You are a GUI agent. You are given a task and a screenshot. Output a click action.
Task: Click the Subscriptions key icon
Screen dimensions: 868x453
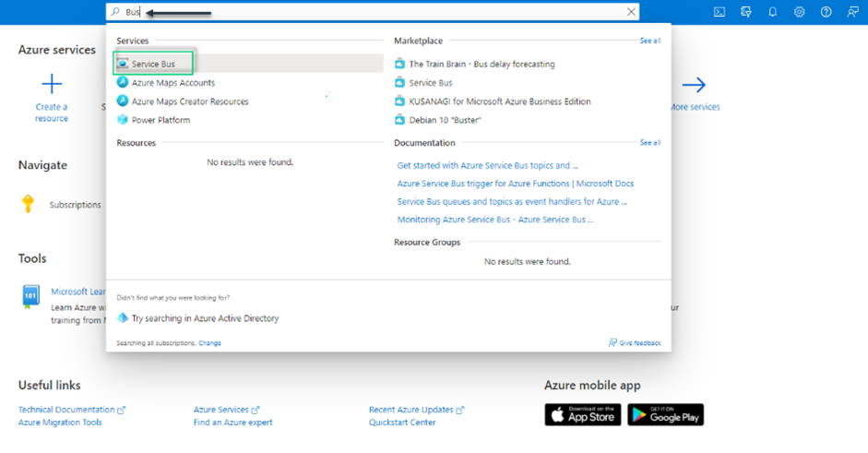point(28,204)
